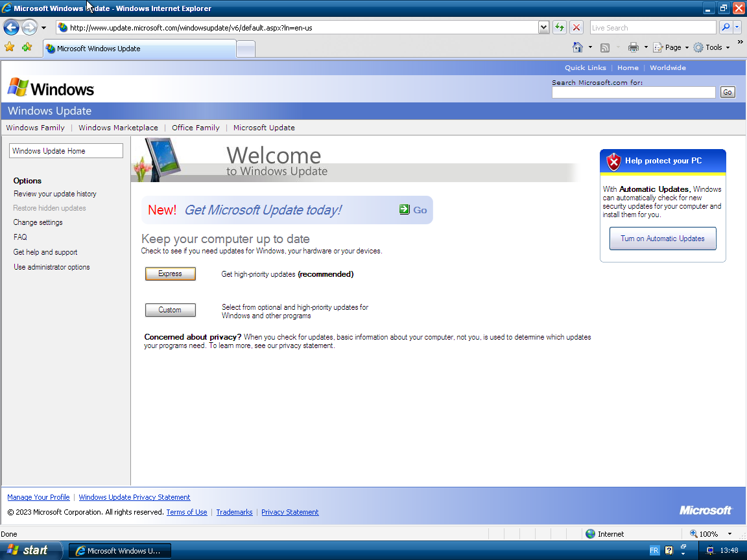The image size is (747, 560).
Task: Click the URL in the address bar
Action: pos(191,28)
